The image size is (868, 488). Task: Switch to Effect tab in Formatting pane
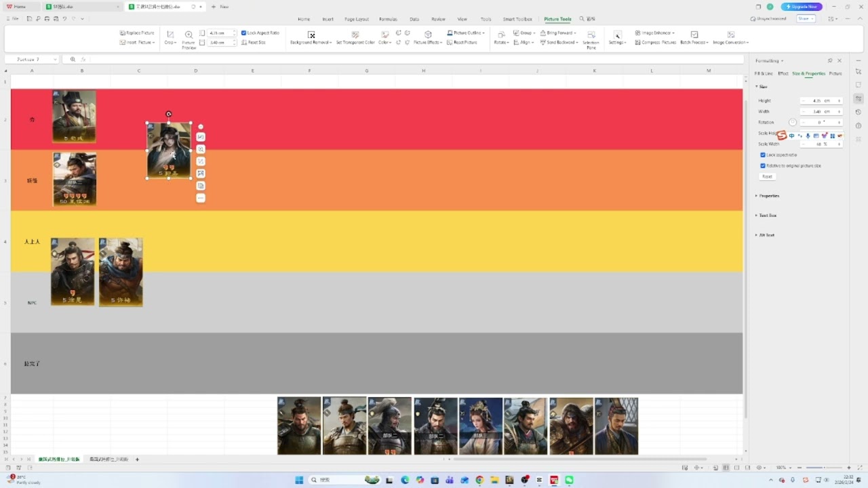click(x=783, y=73)
